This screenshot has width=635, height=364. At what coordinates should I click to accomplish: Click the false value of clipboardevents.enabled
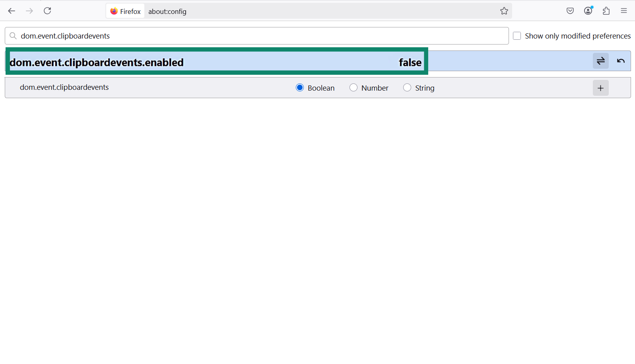coord(410,62)
